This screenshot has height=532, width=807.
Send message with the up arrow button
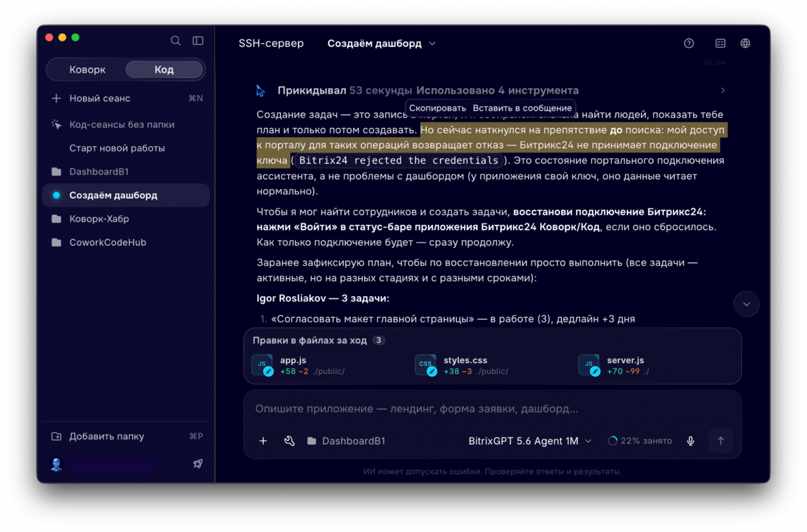(720, 441)
